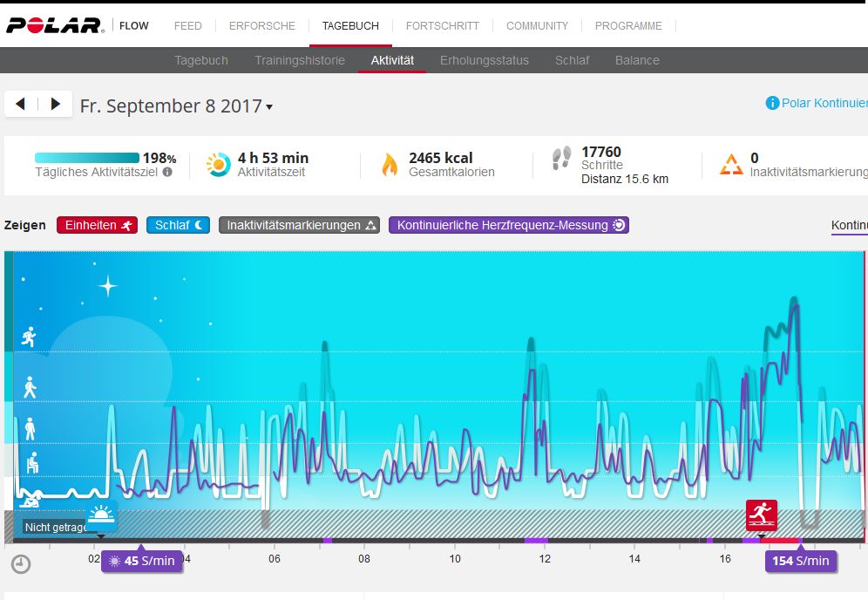This screenshot has width=868, height=600.
Task: Toggle Kontinuierliche Herzfrequenz-Messung display
Action: pos(508,225)
